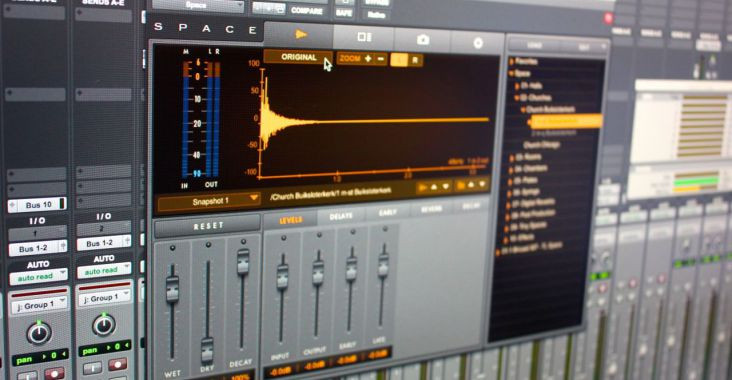The height and width of the screenshot is (380, 732).
Task: Open the circular setup tab icon
Action: click(478, 43)
